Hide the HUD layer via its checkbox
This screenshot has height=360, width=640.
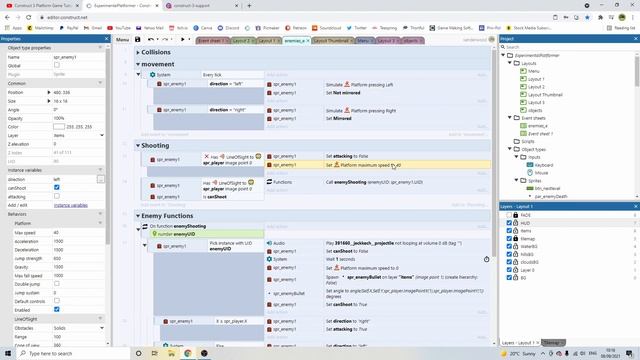(509, 223)
